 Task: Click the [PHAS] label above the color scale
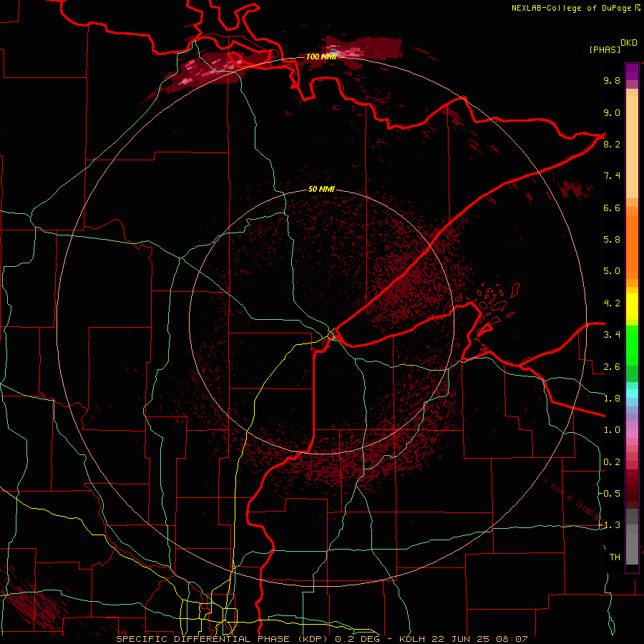click(x=605, y=49)
